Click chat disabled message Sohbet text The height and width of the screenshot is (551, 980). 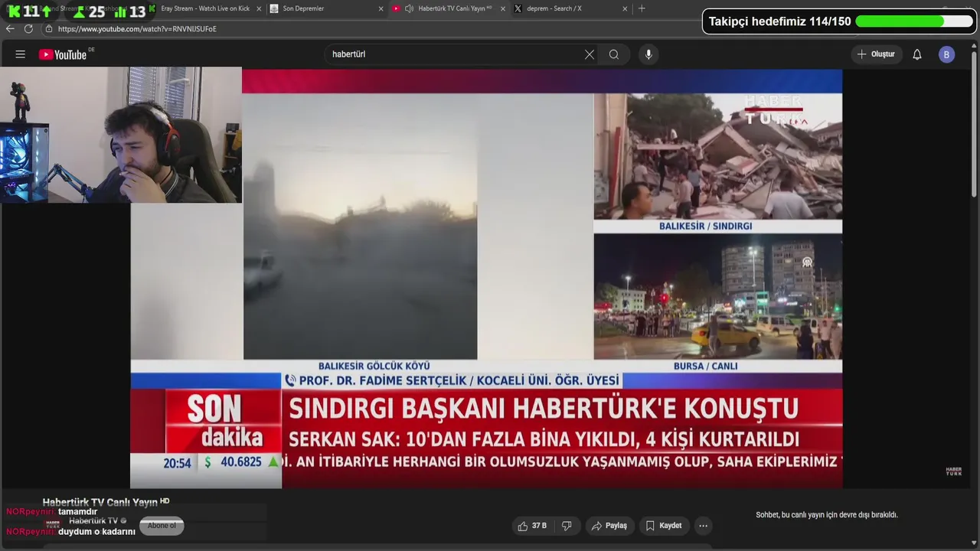tap(827, 515)
